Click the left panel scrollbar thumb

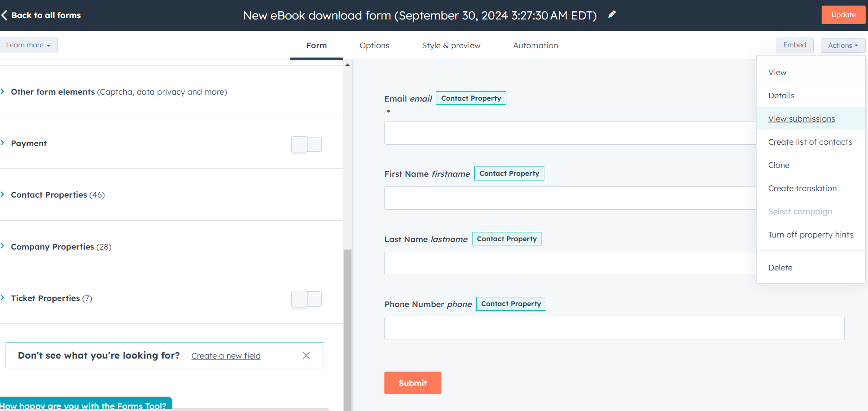click(347, 329)
